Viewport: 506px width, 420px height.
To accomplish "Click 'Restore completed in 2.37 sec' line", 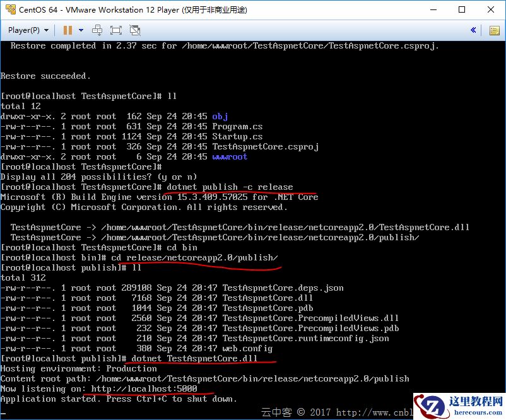I will coord(225,46).
